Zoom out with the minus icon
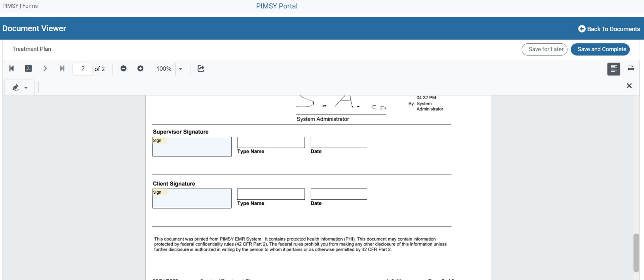 coord(124,69)
